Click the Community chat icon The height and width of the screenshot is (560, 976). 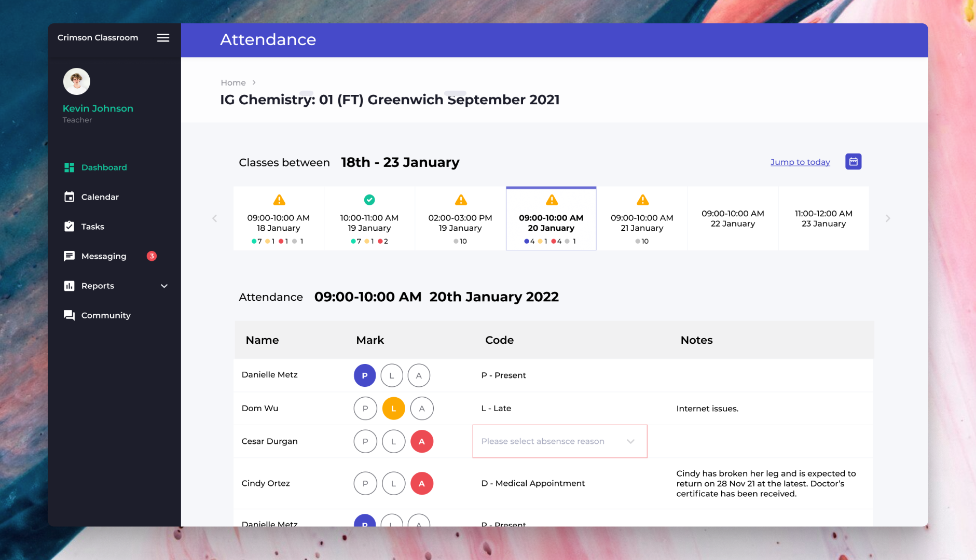pos(69,315)
